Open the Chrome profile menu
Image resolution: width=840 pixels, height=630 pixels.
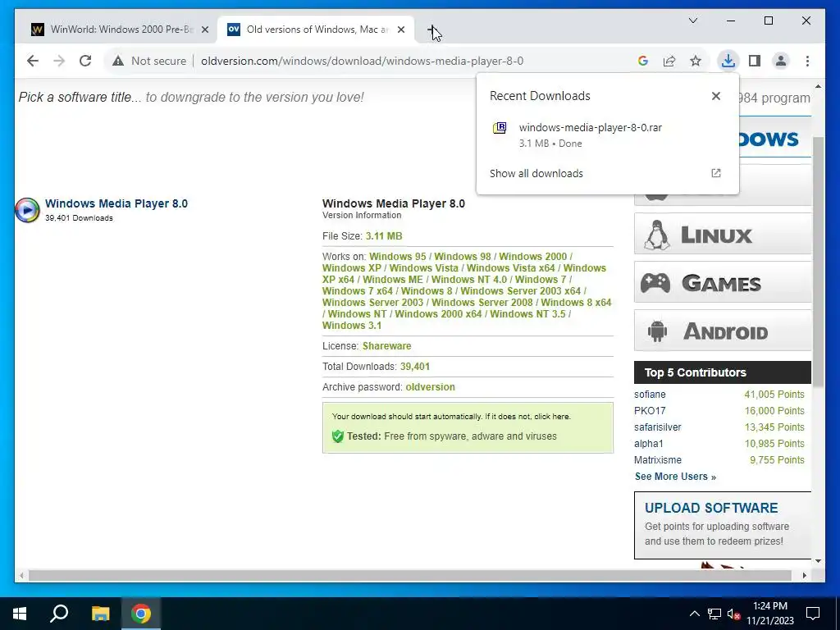coord(781,61)
